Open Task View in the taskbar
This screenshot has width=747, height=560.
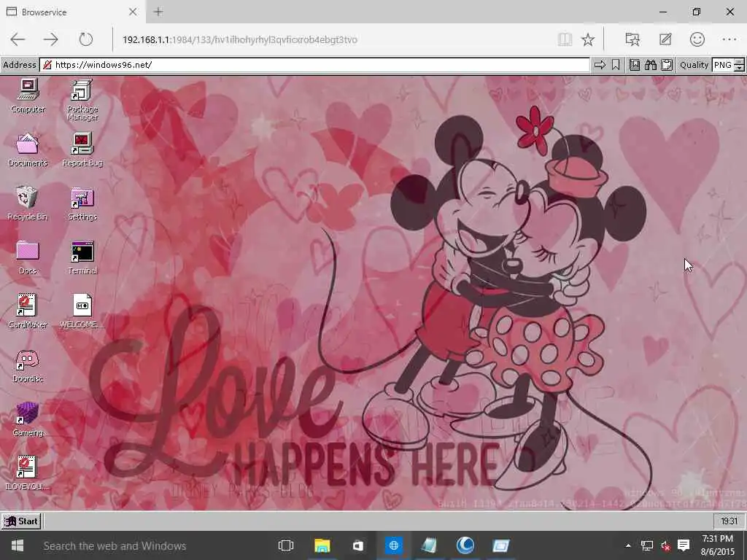(286, 545)
